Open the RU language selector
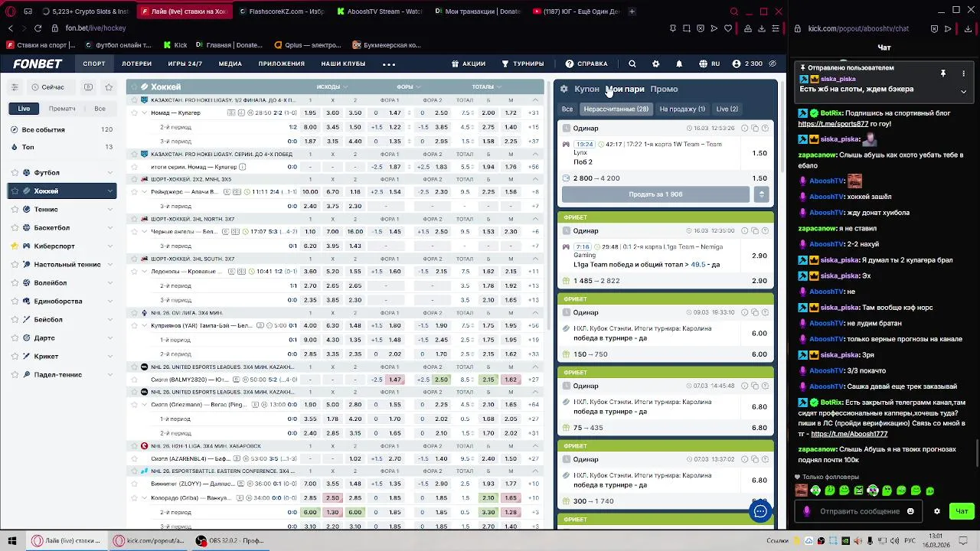The image size is (980, 551). (x=709, y=64)
